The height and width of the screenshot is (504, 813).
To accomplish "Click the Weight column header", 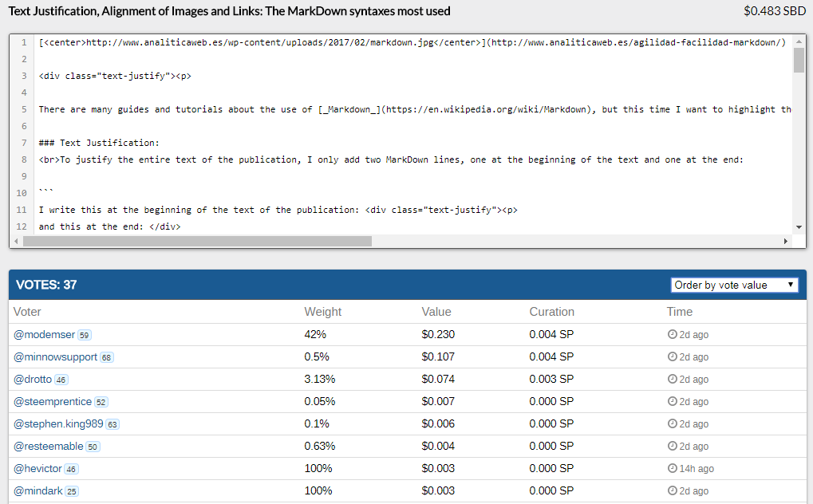I will 322,312.
